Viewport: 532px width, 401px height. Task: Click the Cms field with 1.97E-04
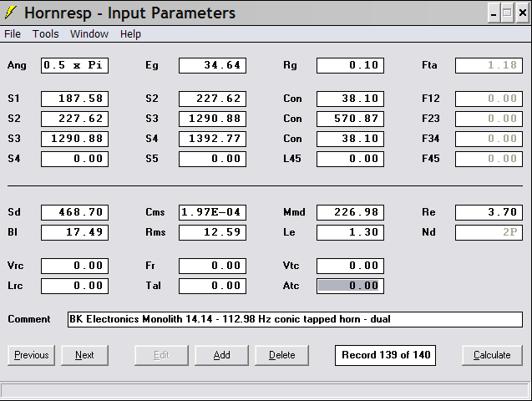[212, 212]
